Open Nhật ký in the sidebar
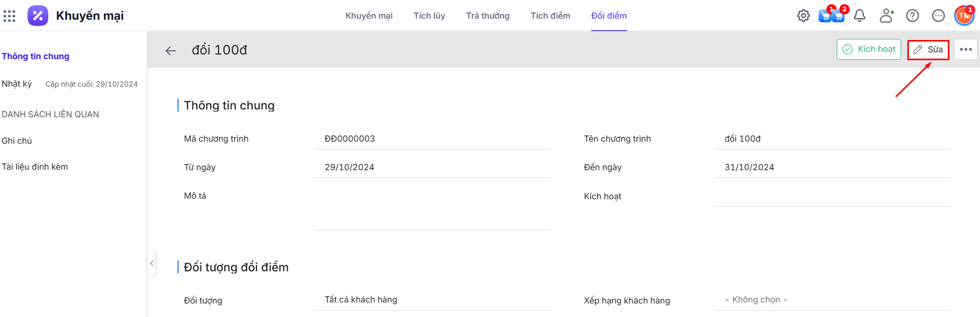The width and height of the screenshot is (980, 317). click(17, 84)
